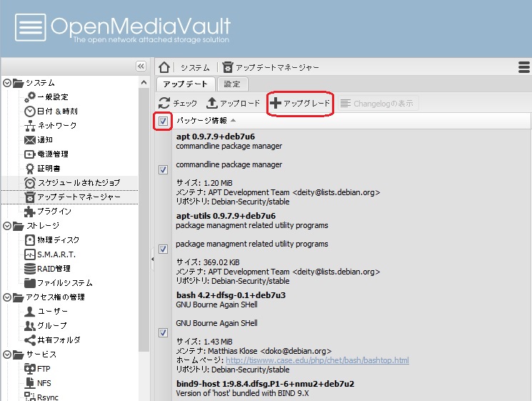532x401 pixels.
Task: Click the splitter collapse handle beside sidebar
Action: point(152,259)
